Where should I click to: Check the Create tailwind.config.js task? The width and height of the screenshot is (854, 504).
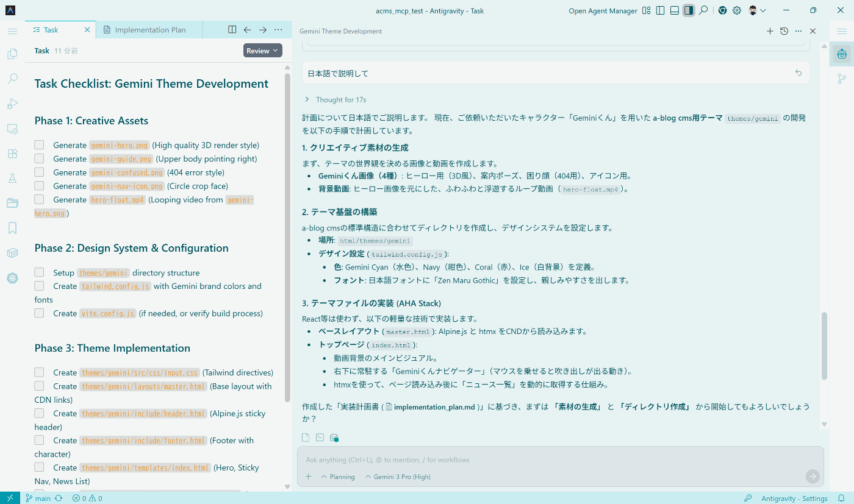39,286
